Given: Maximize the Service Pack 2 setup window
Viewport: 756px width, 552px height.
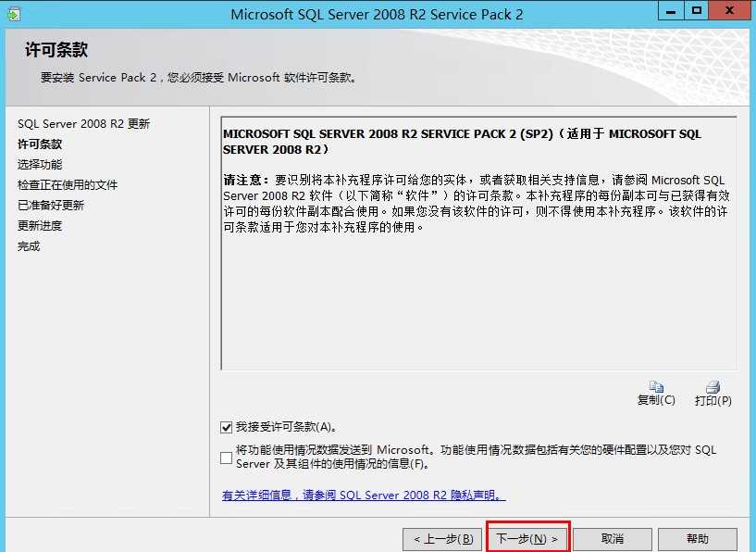Looking at the screenshot, I should pos(696,10).
